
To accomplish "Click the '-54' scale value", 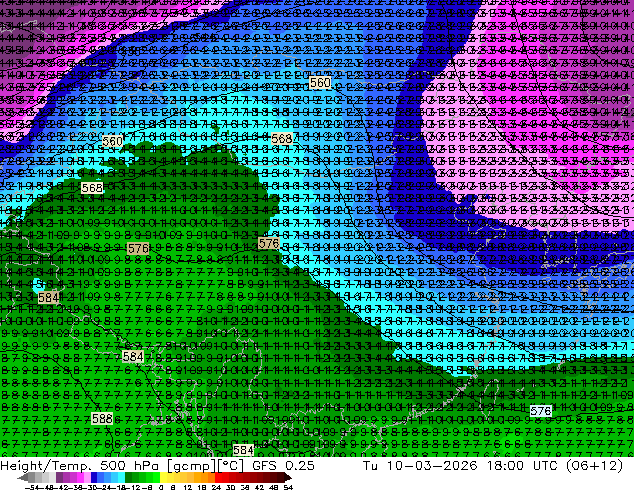I will (32, 487).
